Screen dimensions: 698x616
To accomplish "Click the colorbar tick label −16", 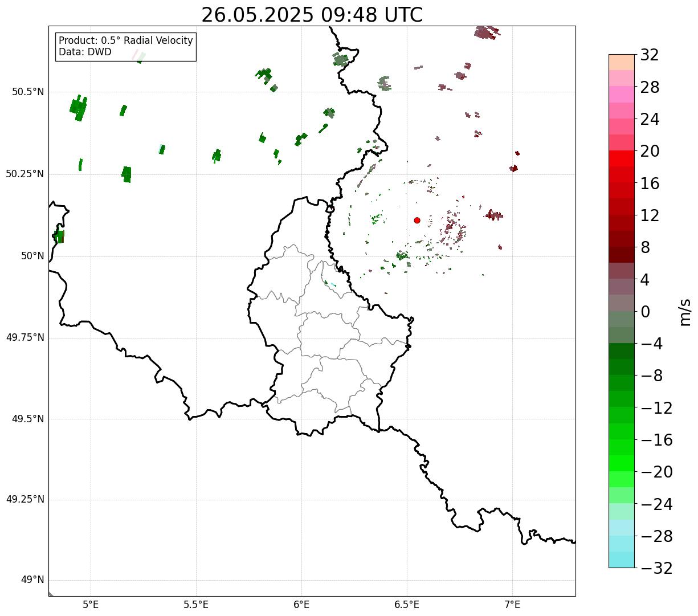I will pyautogui.click(x=656, y=440).
